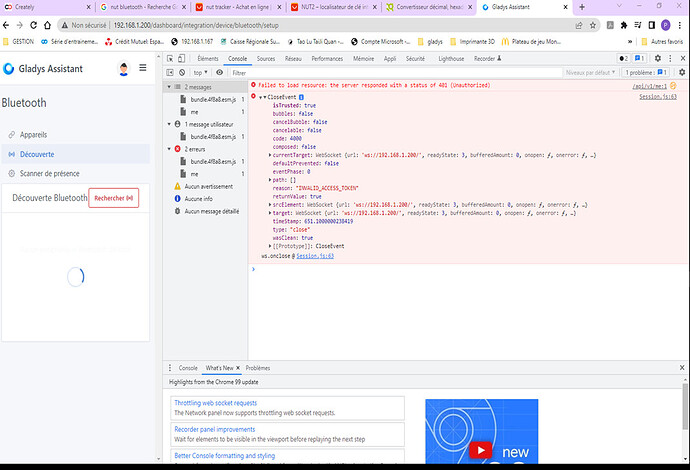Expand the srcElement WebSocket property
This screenshot has width=690, height=470.
pos(270,205)
